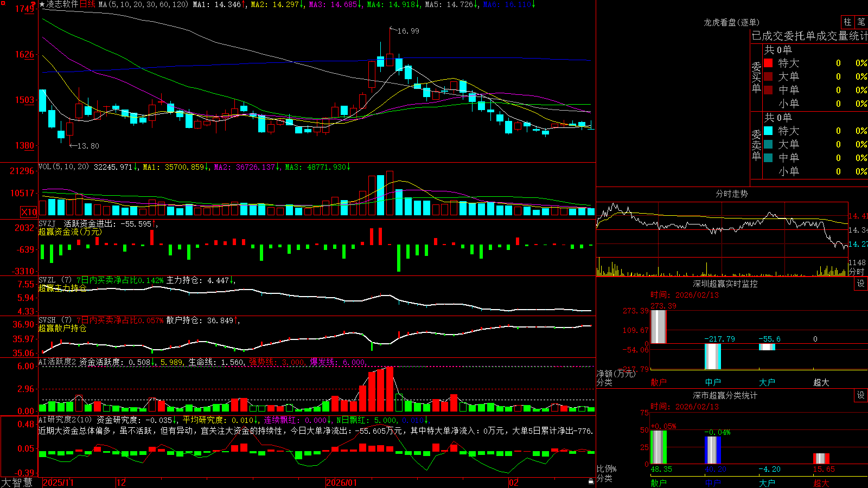Click the 委卖单 section label

coord(756,145)
